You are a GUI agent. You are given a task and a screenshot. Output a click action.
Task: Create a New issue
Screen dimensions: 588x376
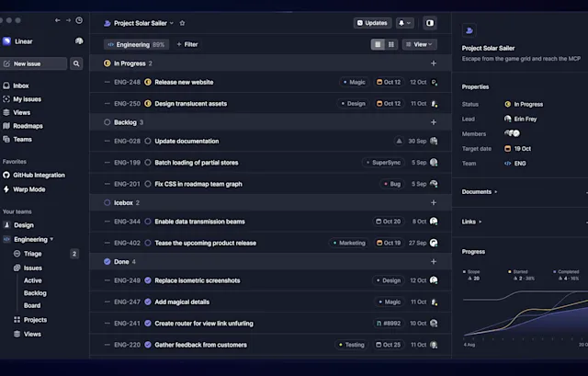coord(34,63)
